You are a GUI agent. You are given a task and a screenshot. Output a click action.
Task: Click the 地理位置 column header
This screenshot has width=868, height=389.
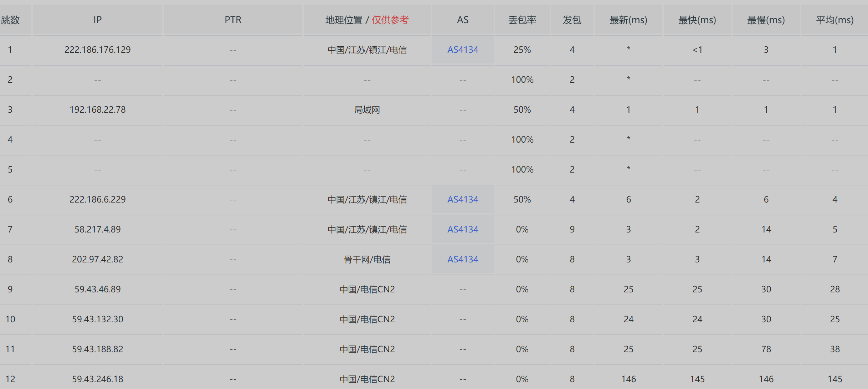344,20
